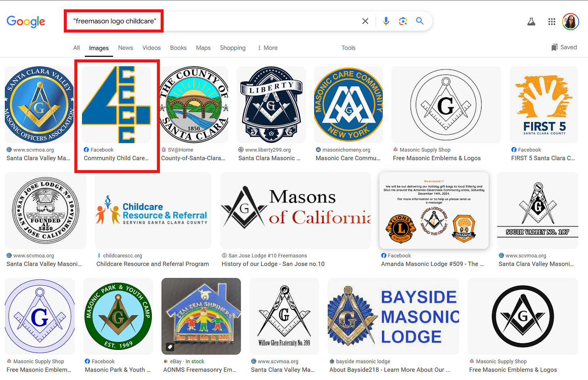Click the magnifying glass search button
The image size is (588, 380).
(420, 21)
